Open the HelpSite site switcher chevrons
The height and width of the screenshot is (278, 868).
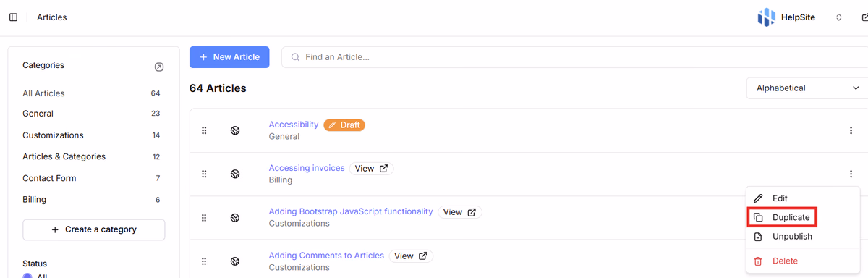coord(839,17)
